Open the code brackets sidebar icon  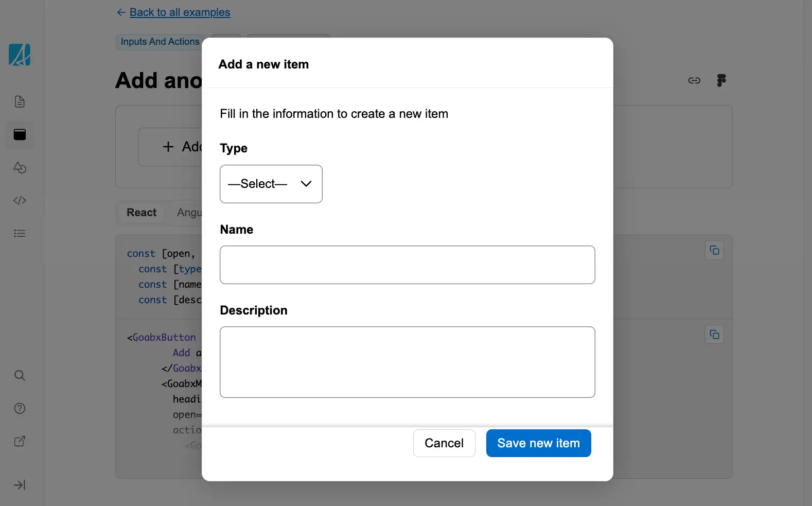[20, 200]
